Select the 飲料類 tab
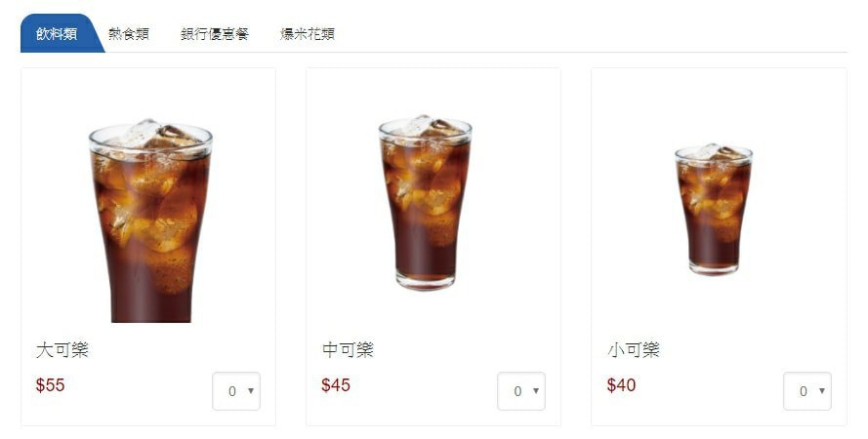This screenshot has width=868, height=439. 57,34
